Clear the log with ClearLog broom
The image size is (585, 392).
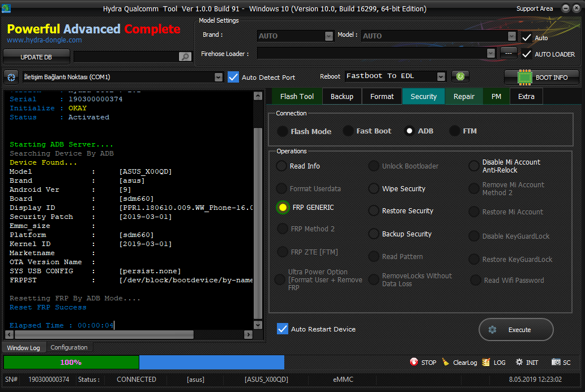446,362
